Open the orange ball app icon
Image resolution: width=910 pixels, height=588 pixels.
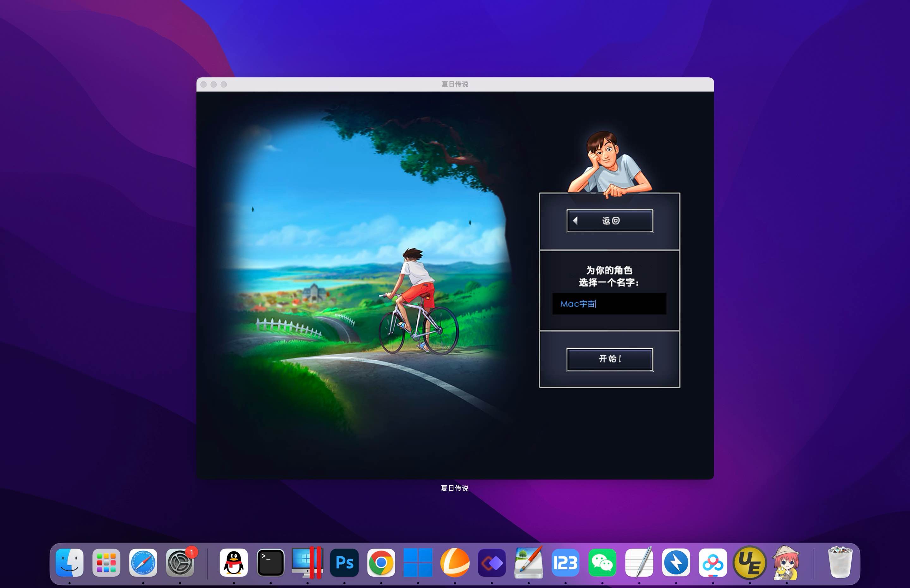tap(455, 563)
